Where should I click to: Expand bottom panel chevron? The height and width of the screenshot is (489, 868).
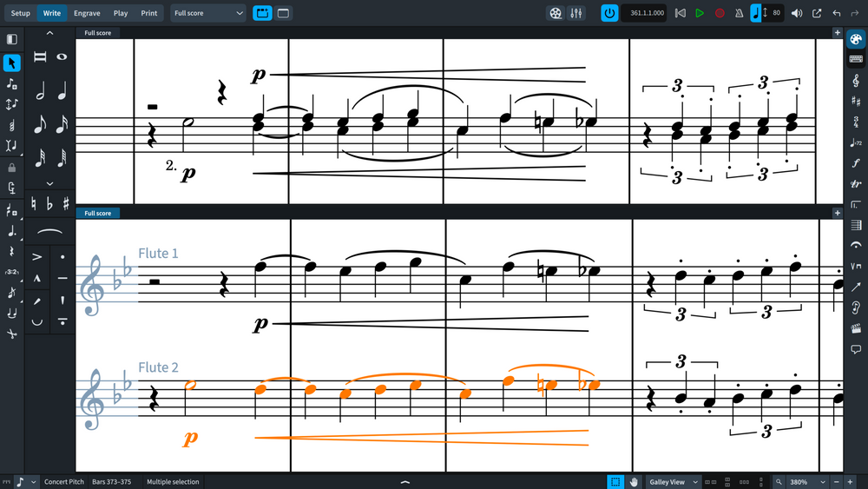coord(405,482)
